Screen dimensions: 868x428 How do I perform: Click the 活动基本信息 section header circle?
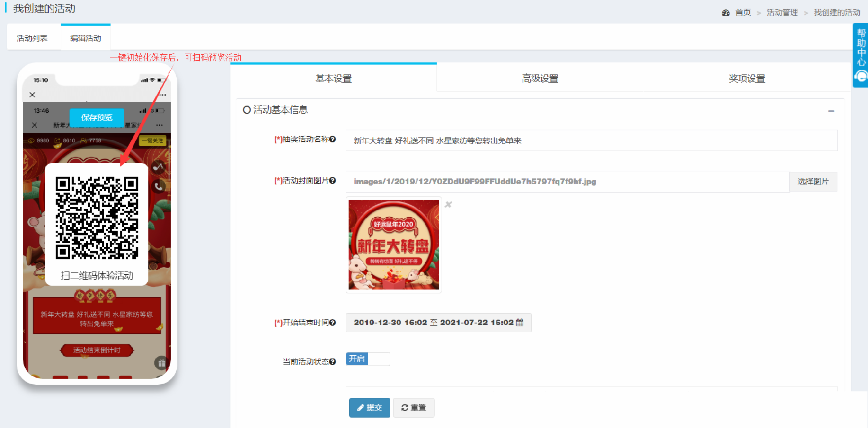click(247, 110)
